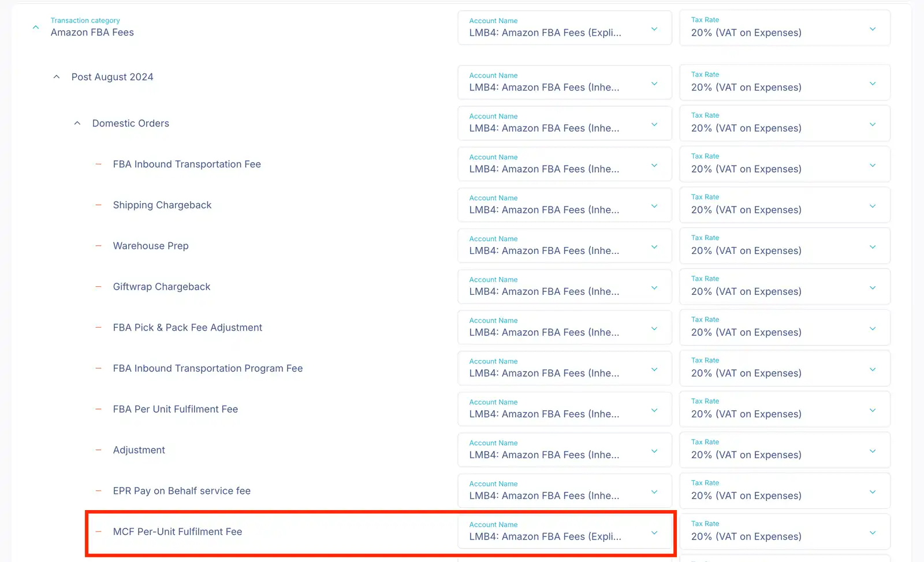Open Account Name dropdown for Amazon FBA Fees
Screen dimensions: 924x562
[x=565, y=28]
